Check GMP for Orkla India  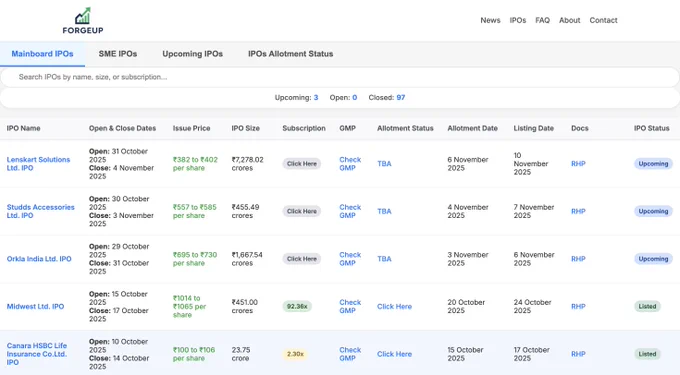coord(350,259)
